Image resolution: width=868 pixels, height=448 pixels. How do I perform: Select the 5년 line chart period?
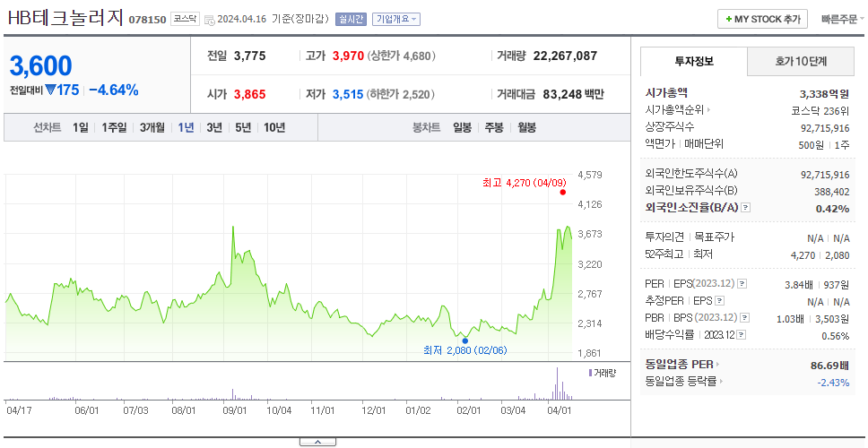click(x=243, y=128)
